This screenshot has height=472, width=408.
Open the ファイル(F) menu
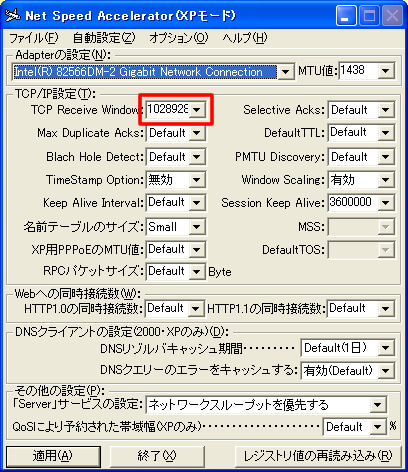[x=33, y=38]
